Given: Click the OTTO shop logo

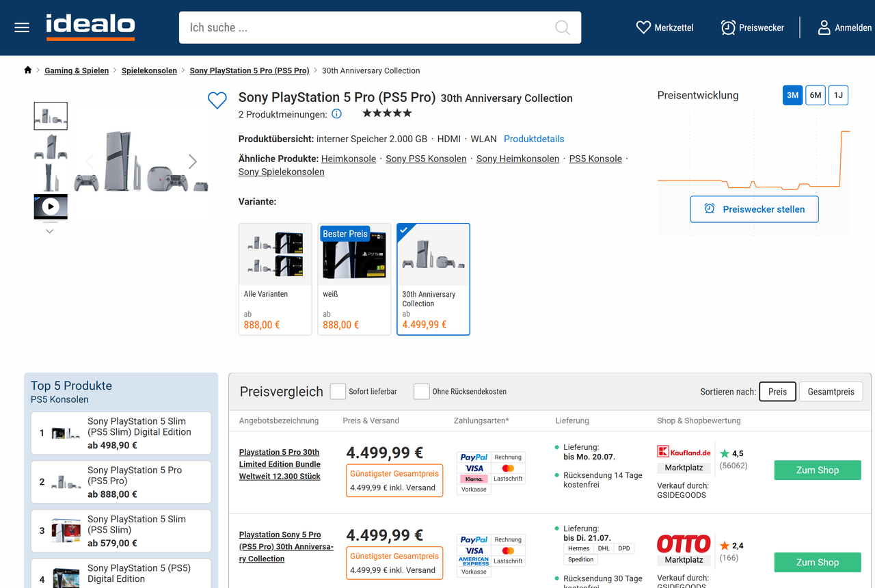Looking at the screenshot, I should click(684, 544).
